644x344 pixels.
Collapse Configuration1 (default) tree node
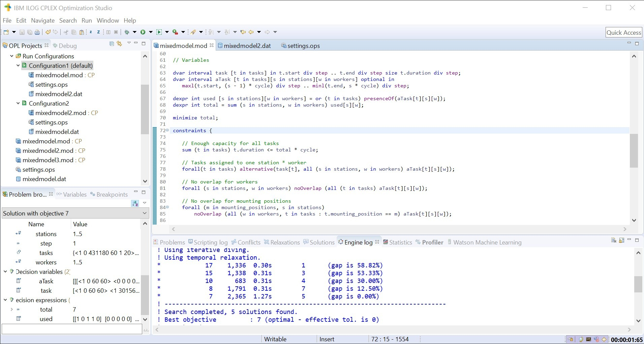click(x=18, y=65)
